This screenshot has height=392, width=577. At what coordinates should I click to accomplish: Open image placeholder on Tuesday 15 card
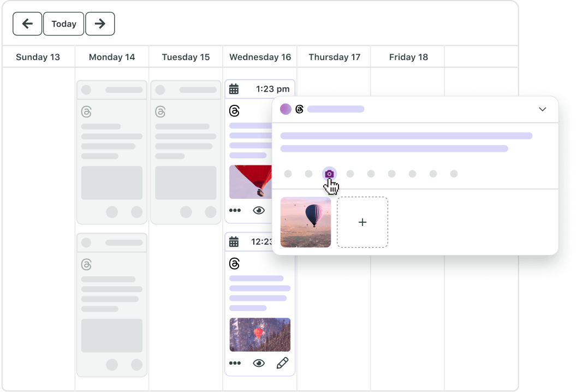tap(186, 183)
